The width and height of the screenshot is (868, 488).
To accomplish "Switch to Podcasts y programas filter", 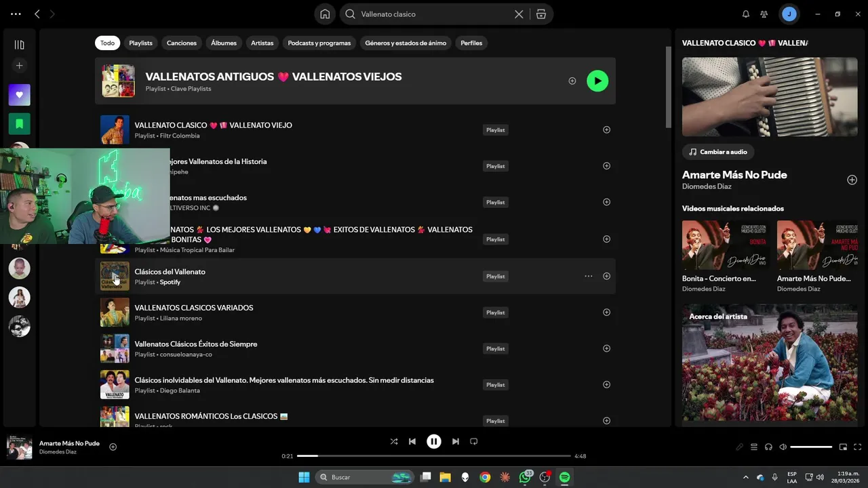I will [319, 43].
